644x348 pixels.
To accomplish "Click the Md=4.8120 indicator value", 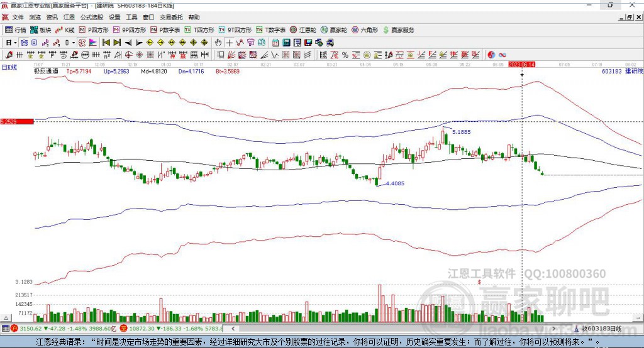I will (x=154, y=71).
